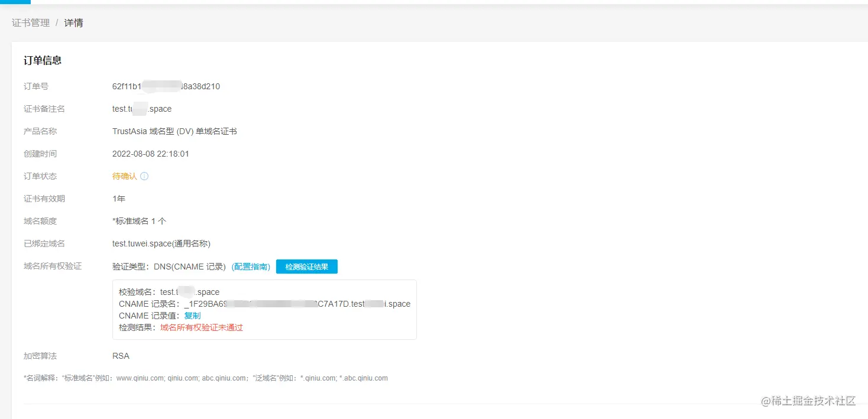Click 复制 to copy the CNAME record value
868x419 pixels.
tap(192, 316)
